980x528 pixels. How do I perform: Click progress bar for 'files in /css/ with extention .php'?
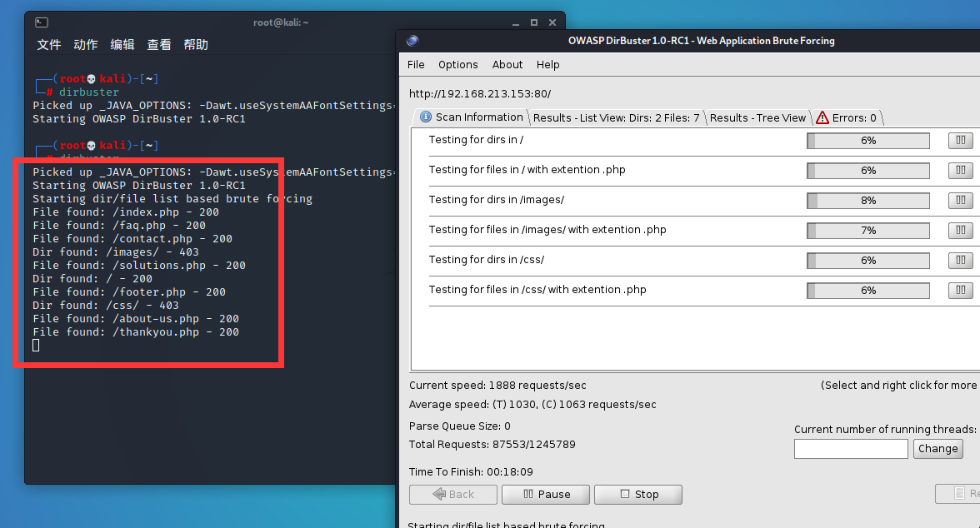click(868, 291)
